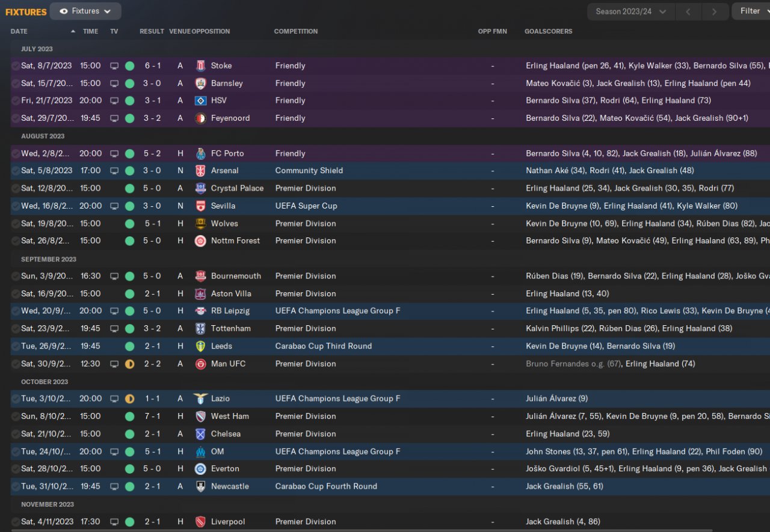Click the OM club badge
Screen dimensions: 770x532
(x=201, y=452)
